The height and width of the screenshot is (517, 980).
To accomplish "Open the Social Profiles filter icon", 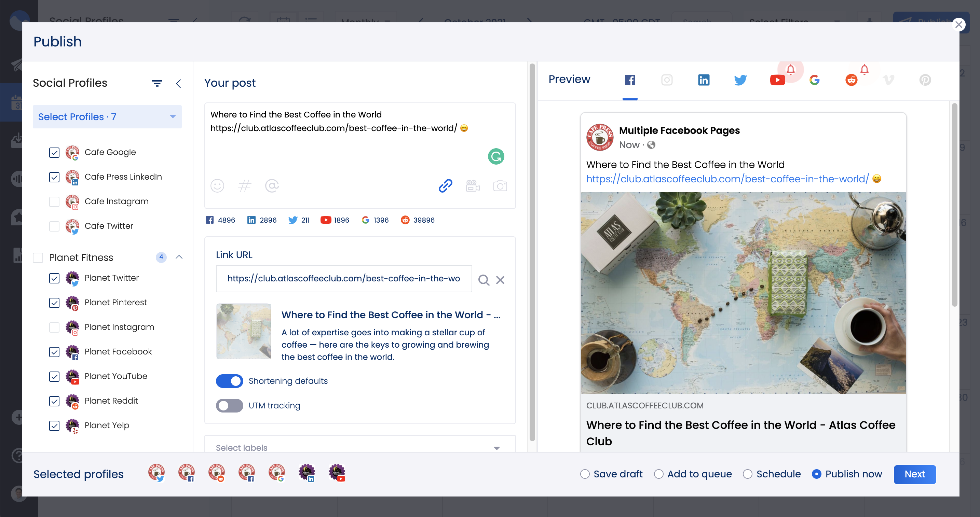I will 157,83.
